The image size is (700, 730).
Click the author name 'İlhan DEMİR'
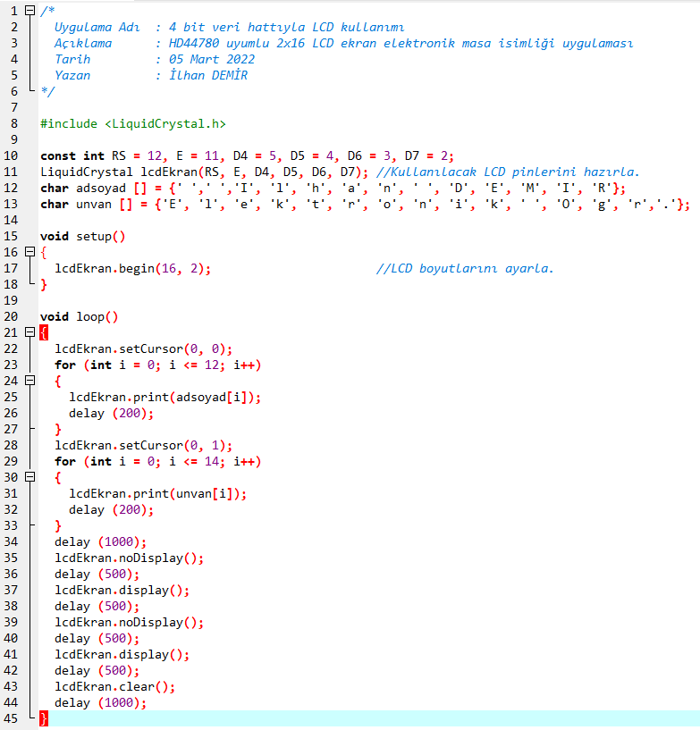(x=207, y=75)
